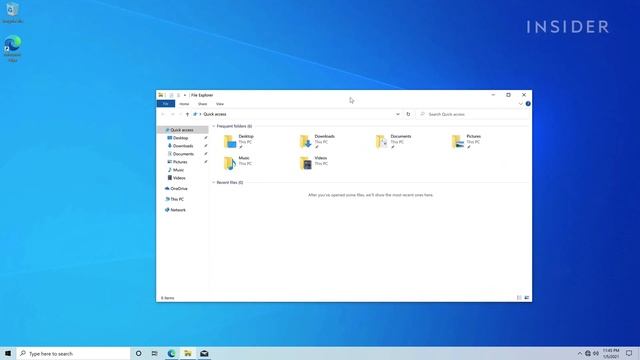This screenshot has height=360, width=640.
Task: Switch to details view layout
Action: click(x=519, y=298)
